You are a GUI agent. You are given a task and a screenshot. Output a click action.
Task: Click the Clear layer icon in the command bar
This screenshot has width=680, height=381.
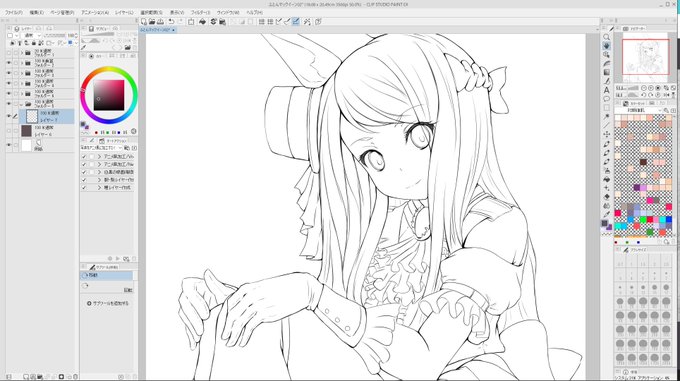[x=191, y=21]
